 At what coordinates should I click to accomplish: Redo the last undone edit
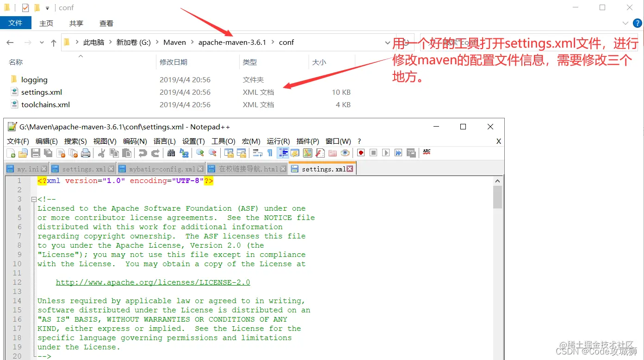pyautogui.click(x=155, y=153)
